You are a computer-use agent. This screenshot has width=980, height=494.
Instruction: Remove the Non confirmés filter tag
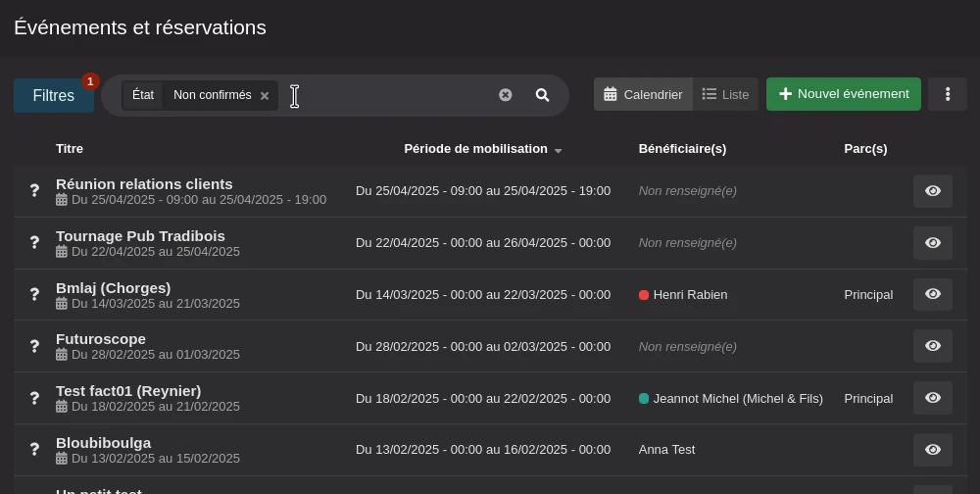pyautogui.click(x=265, y=96)
